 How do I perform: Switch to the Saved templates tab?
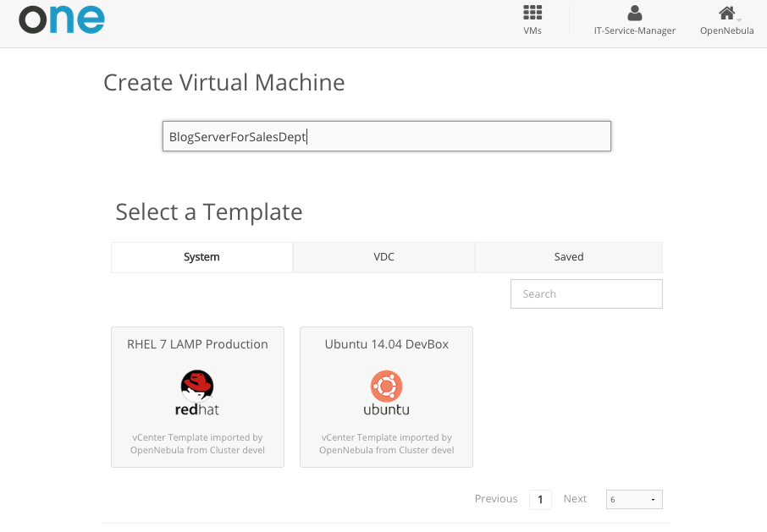point(568,257)
